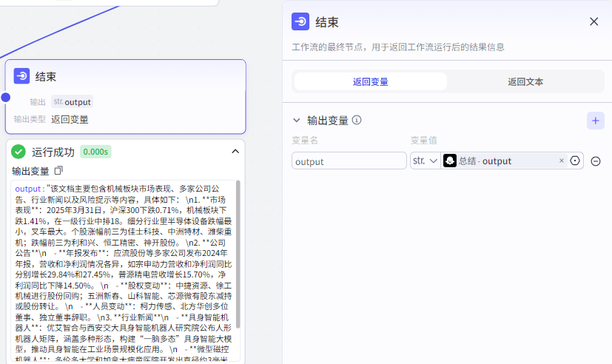This screenshot has height=364, width=612.
Task: Click the output result panel scrollbar
Action: pyautogui.click(x=238, y=254)
